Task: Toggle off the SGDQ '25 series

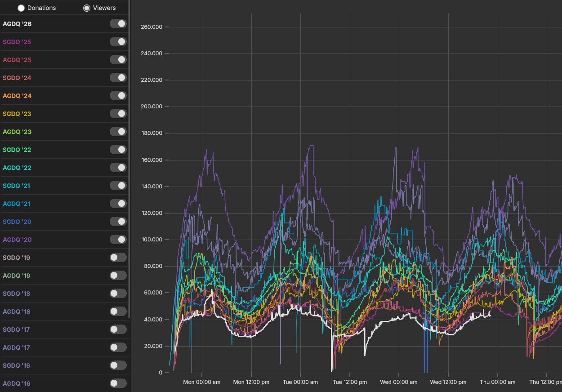Action: pos(118,42)
